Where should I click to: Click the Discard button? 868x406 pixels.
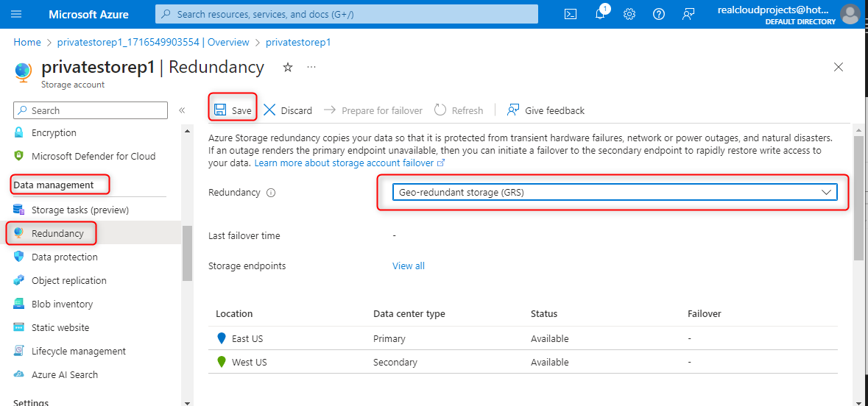(288, 110)
